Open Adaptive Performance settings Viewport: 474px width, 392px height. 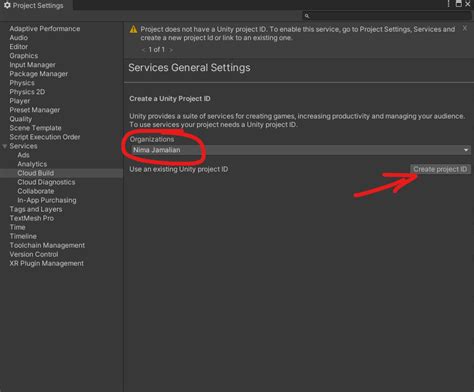click(x=45, y=29)
